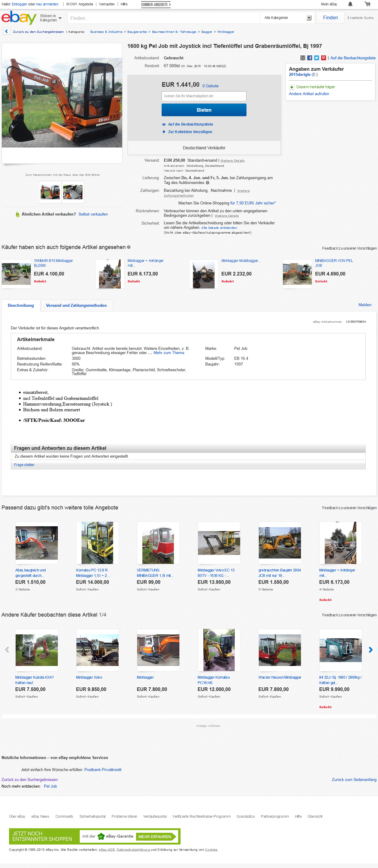Select the first excavator thumbnail
Screen dimensions: 378x868
[50, 192]
